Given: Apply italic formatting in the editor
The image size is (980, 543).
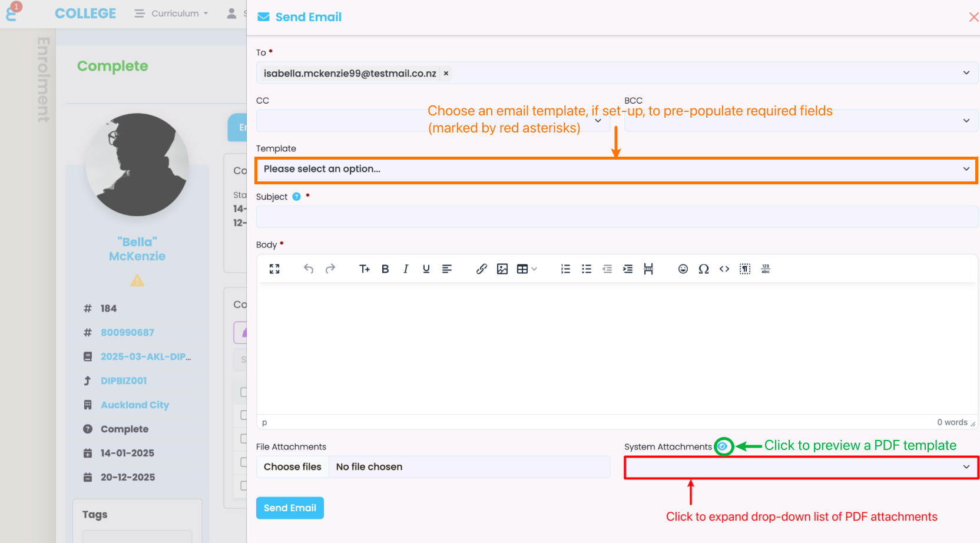Looking at the screenshot, I should (x=406, y=269).
